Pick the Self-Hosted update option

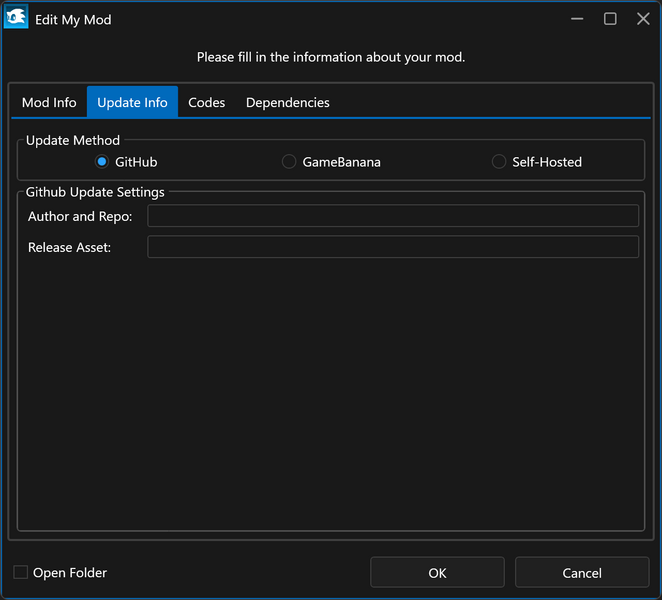tap(499, 162)
